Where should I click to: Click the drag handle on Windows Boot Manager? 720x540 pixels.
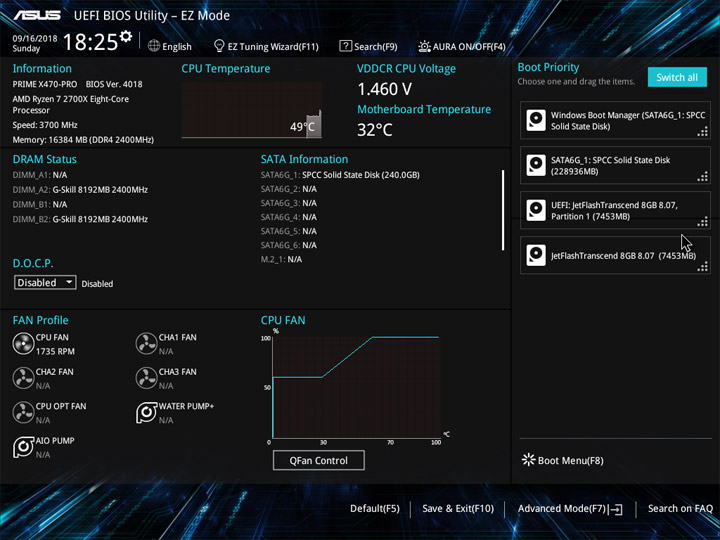[x=703, y=132]
